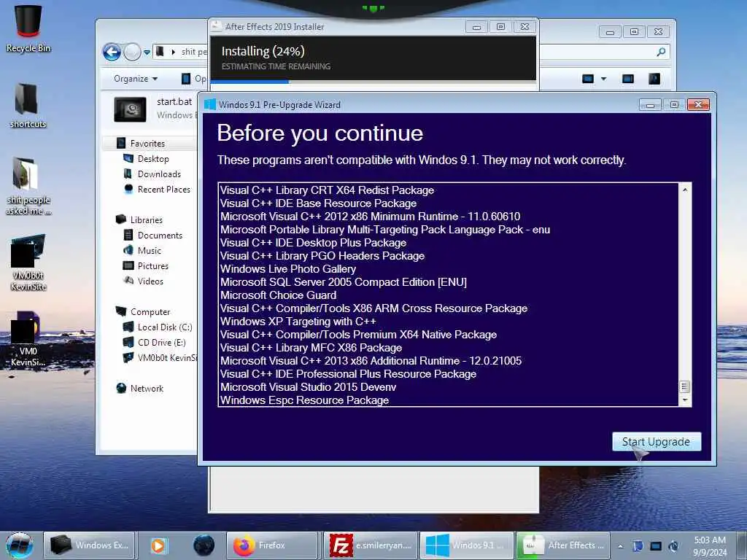Select the VM0 KevinSi... desktop icon

(x=28, y=339)
